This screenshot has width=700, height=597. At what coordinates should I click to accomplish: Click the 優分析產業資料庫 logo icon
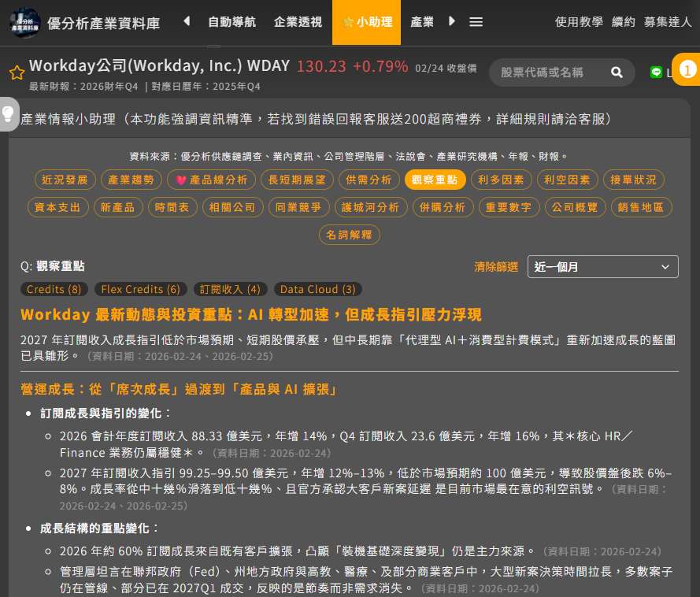point(25,22)
